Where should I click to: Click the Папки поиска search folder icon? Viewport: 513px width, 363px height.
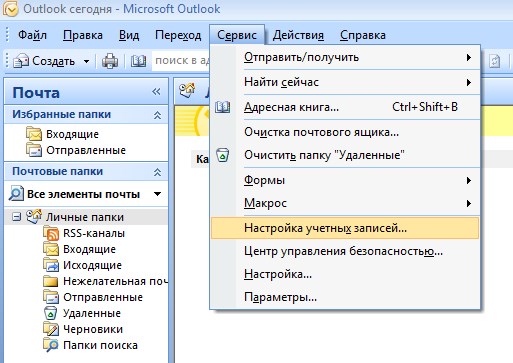[x=51, y=345]
